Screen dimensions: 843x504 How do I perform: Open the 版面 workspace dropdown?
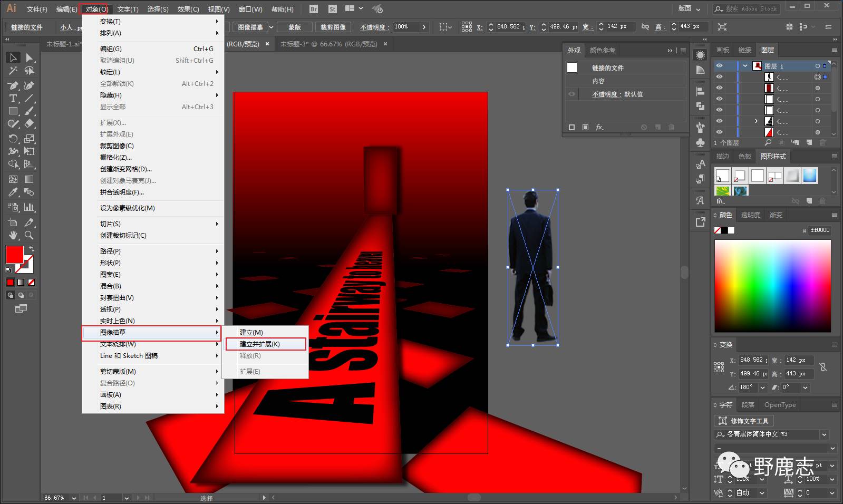point(689,9)
